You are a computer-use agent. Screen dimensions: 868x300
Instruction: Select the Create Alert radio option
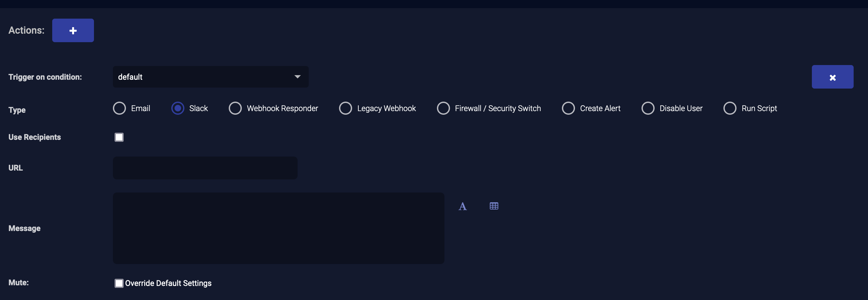pyautogui.click(x=568, y=108)
